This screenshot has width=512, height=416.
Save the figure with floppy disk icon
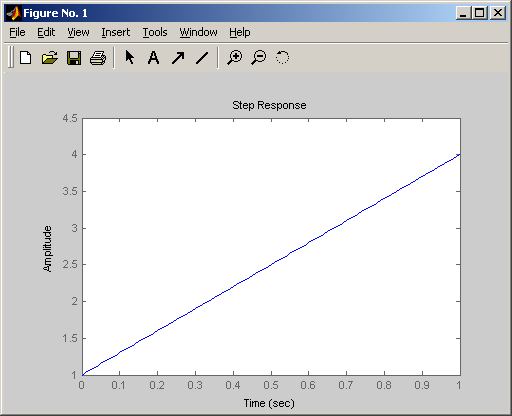pyautogui.click(x=74, y=58)
